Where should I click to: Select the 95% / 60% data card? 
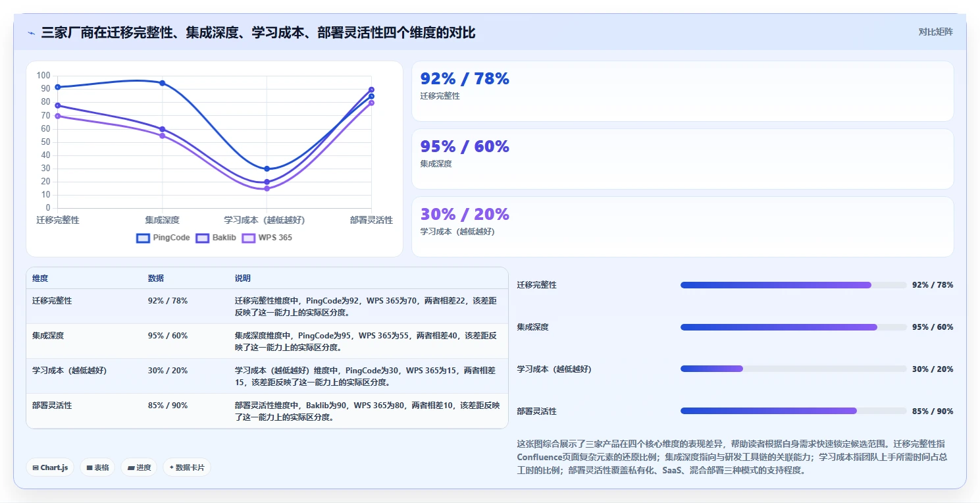683,159
